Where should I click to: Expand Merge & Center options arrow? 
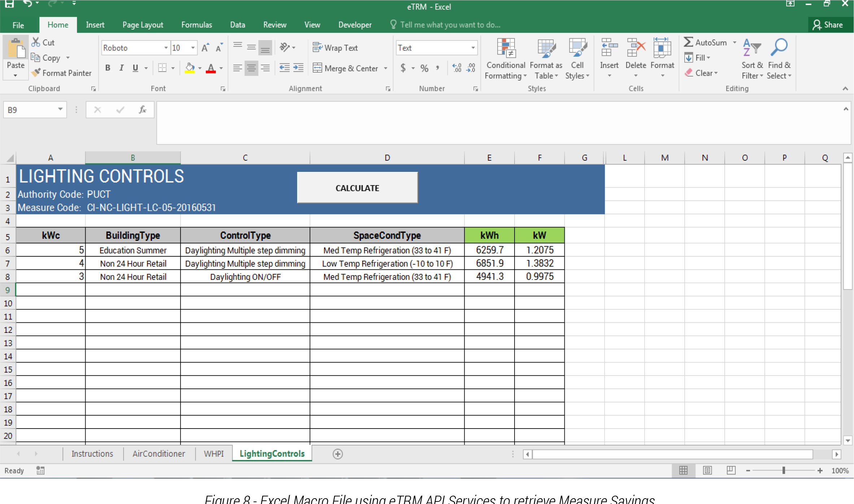tap(386, 68)
